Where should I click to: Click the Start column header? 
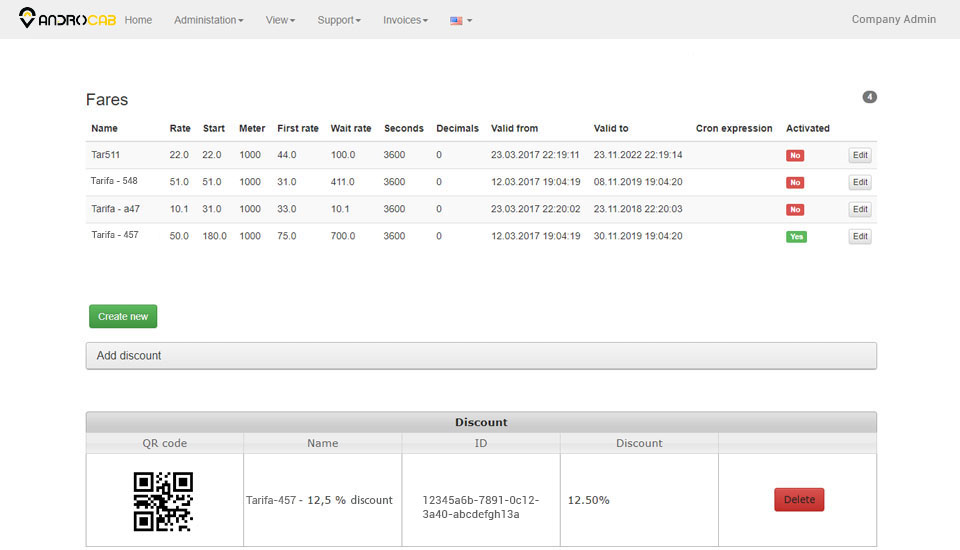(x=214, y=128)
